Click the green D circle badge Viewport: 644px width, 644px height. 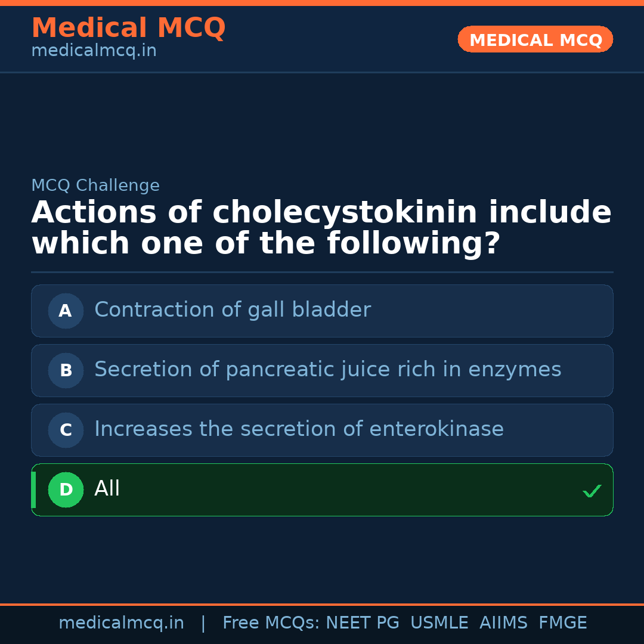click(x=66, y=490)
